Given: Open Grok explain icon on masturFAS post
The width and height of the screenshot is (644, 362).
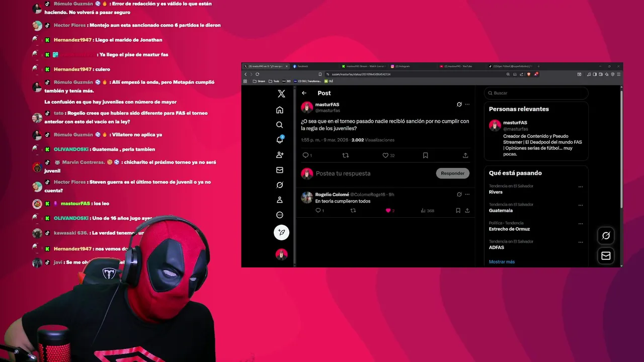Looking at the screenshot, I should point(459,105).
